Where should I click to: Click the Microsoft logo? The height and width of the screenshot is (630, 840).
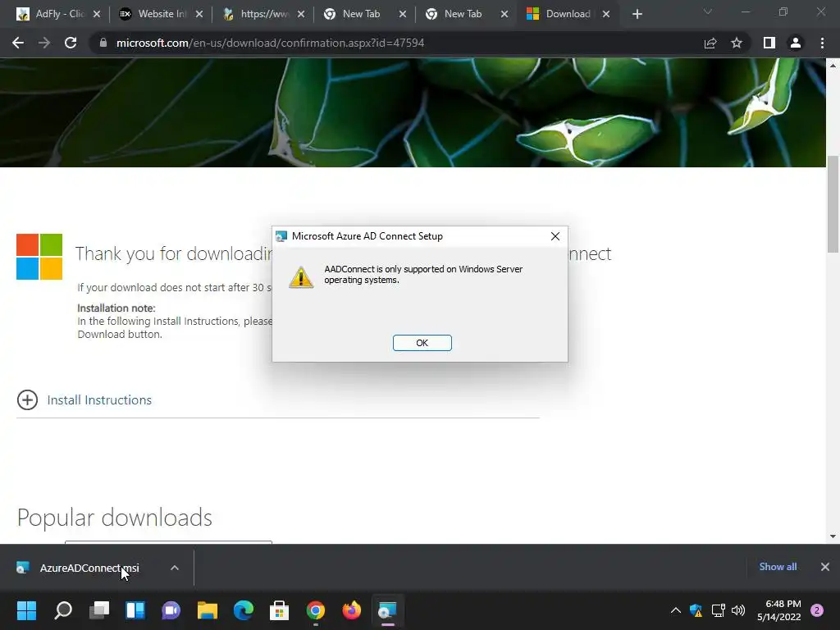click(39, 257)
